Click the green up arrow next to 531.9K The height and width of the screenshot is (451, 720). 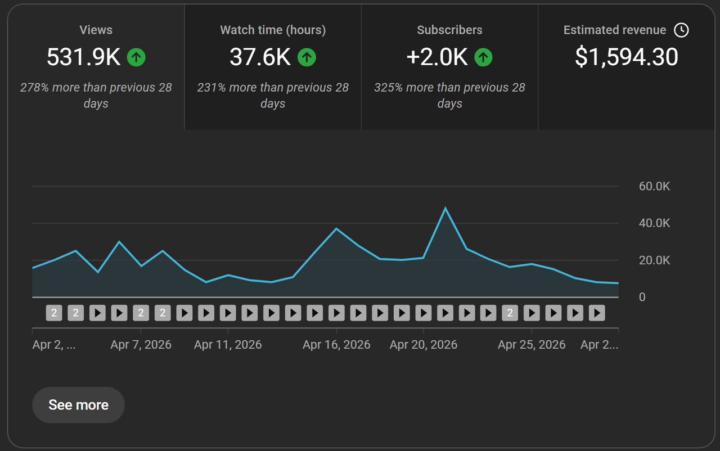pos(136,57)
